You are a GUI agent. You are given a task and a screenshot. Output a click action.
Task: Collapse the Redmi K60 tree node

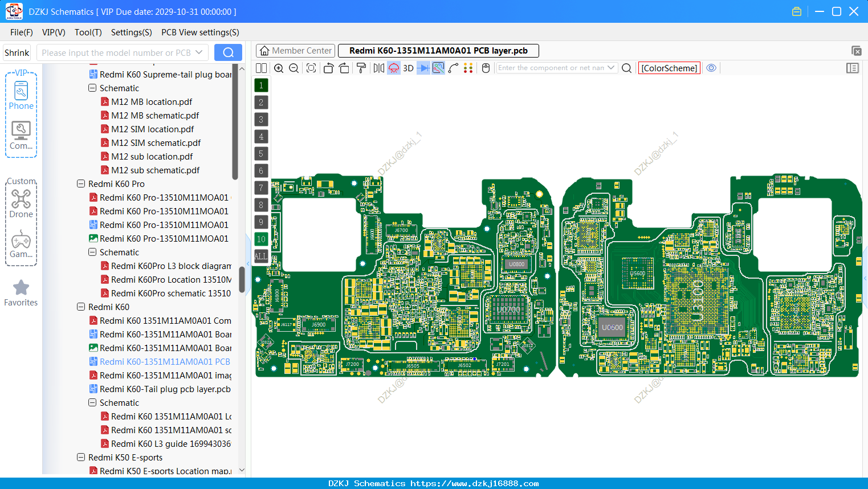81,307
